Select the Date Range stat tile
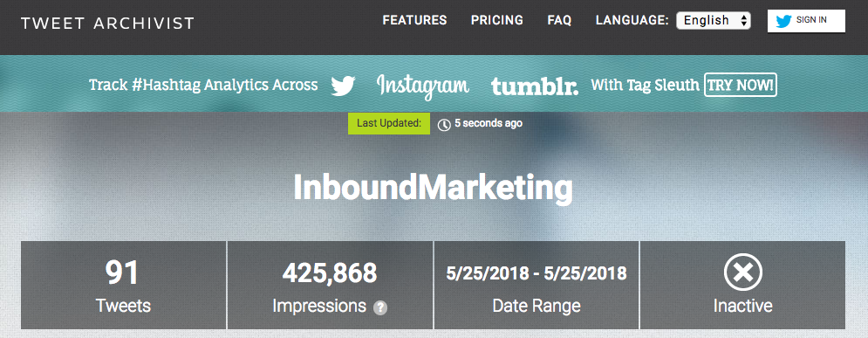Viewport: 868px width, 338px height. coord(537,285)
